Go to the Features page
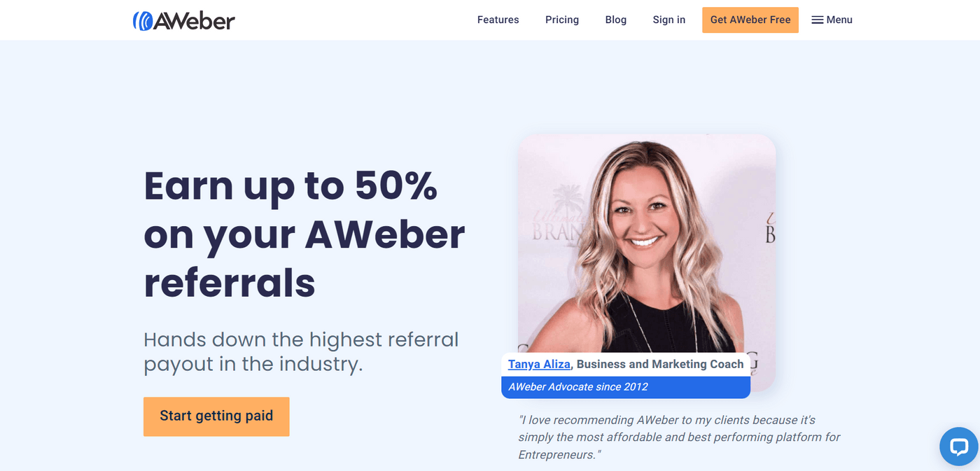Screen dimensions: 980x471 click(x=498, y=20)
